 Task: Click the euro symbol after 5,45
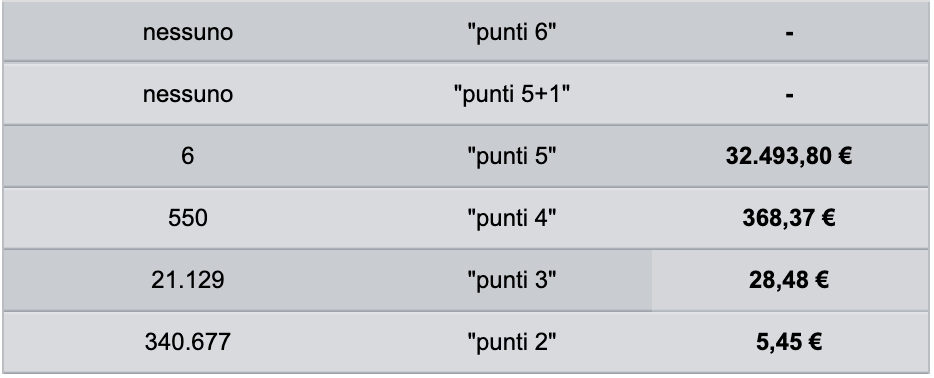815,342
